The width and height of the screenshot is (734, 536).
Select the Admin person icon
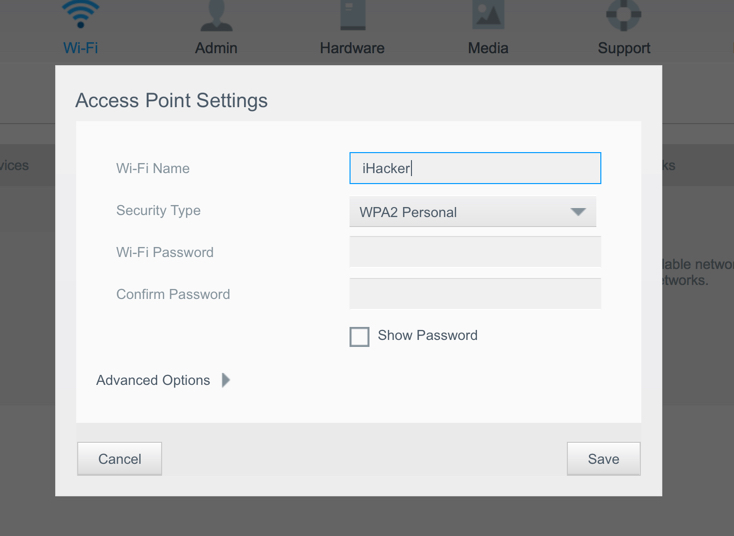point(216,15)
